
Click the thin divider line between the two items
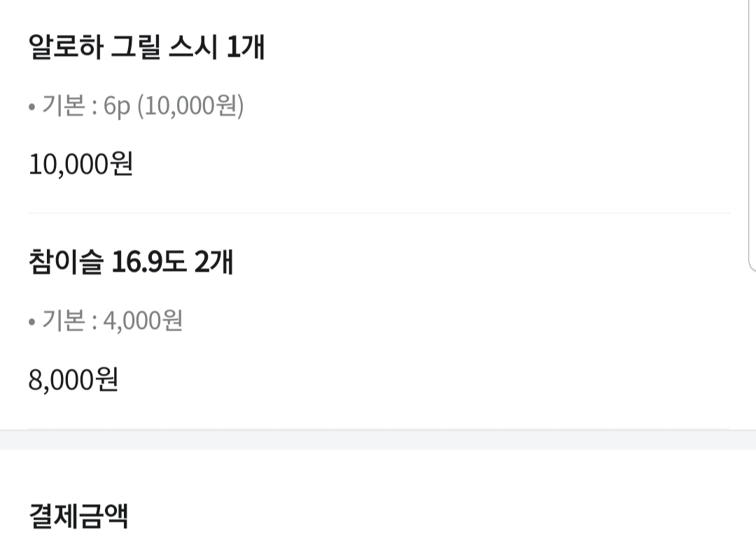379,213
